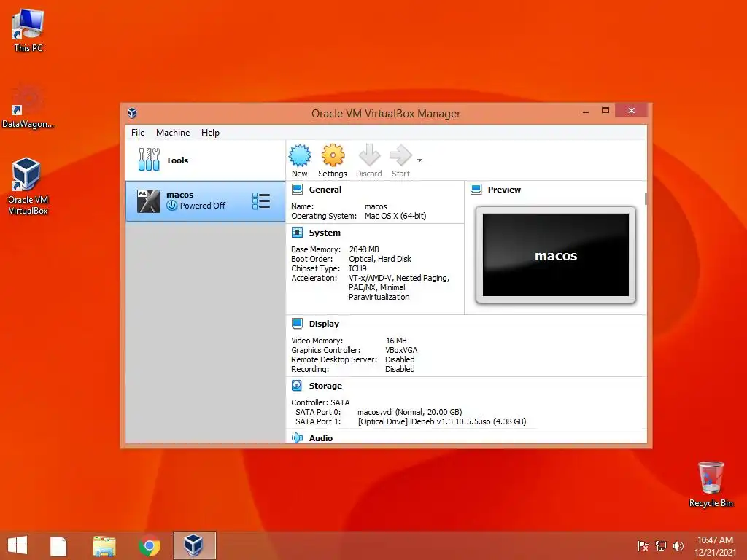The height and width of the screenshot is (560, 747).
Task: Open File Explorer from the taskbar
Action: 104,545
